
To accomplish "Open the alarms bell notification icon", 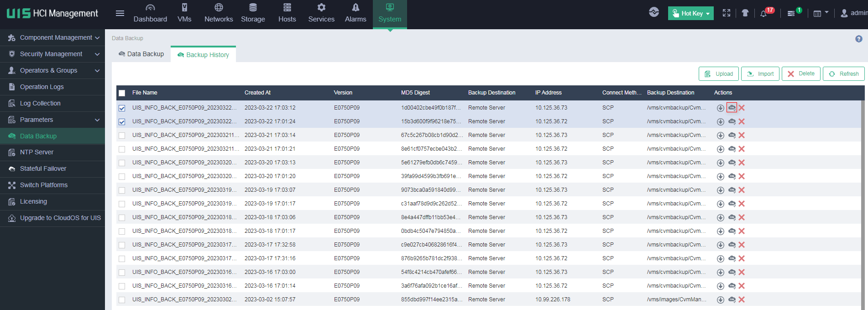I will tap(763, 14).
